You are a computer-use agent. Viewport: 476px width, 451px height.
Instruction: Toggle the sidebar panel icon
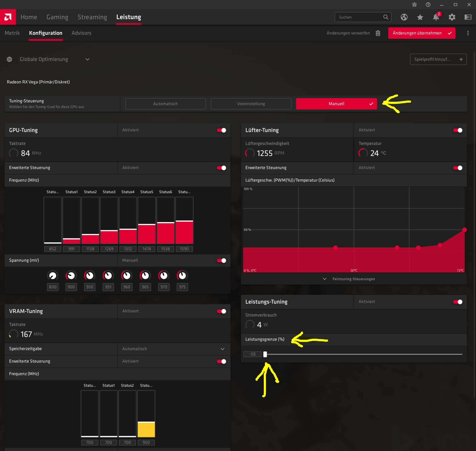pos(468,17)
